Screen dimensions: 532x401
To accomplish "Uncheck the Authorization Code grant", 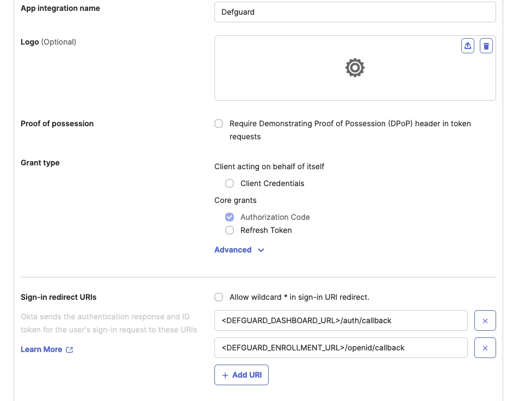I will click(x=230, y=217).
